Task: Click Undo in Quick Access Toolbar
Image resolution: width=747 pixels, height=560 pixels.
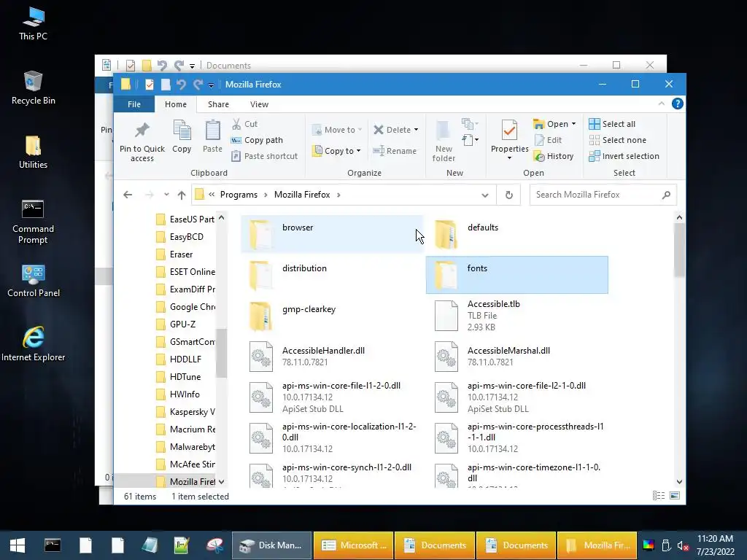Action: click(x=181, y=85)
